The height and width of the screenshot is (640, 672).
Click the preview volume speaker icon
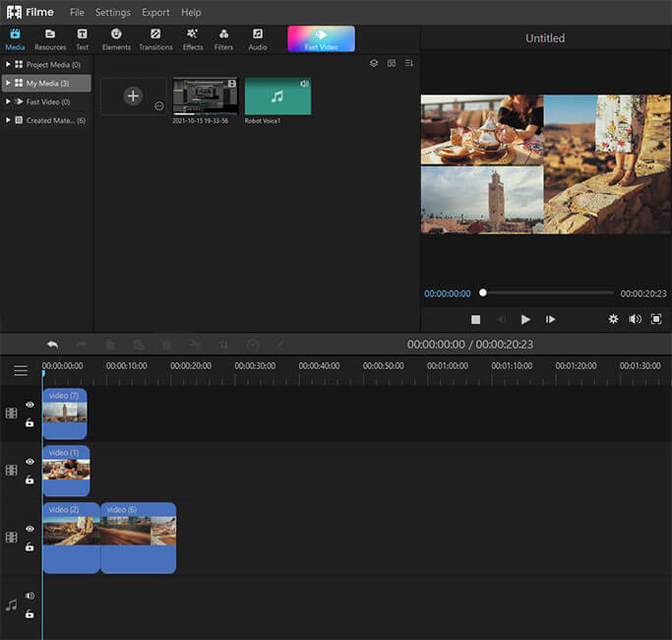coord(635,319)
